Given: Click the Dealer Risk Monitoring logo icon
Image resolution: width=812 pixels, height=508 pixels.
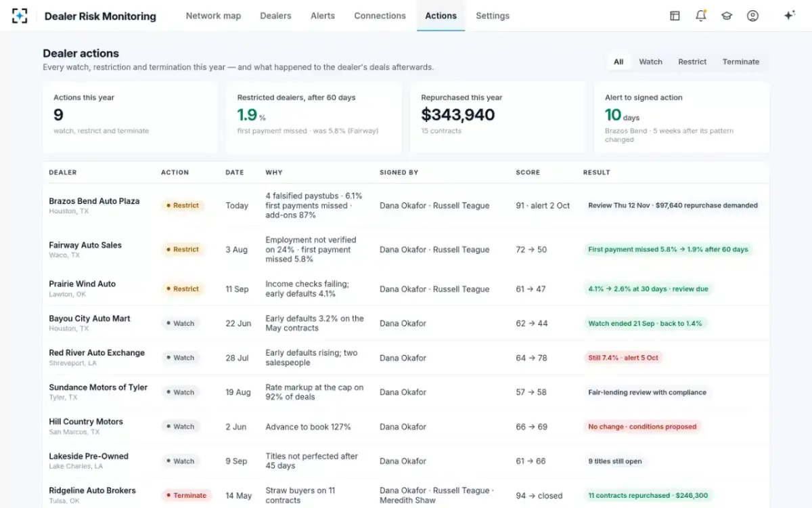Looking at the screenshot, I should coord(20,16).
